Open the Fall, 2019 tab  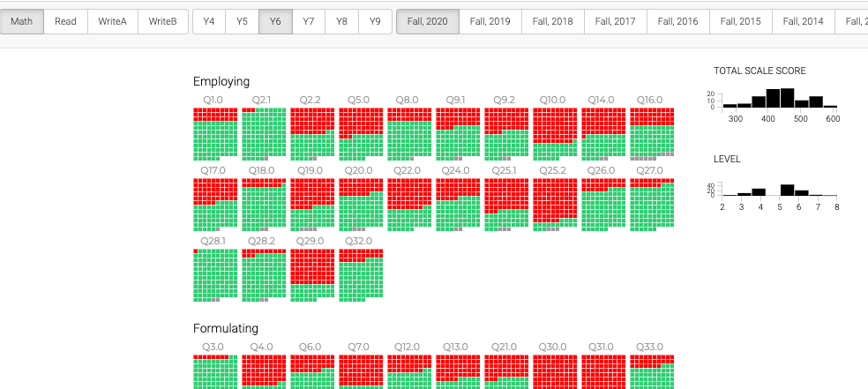click(490, 21)
